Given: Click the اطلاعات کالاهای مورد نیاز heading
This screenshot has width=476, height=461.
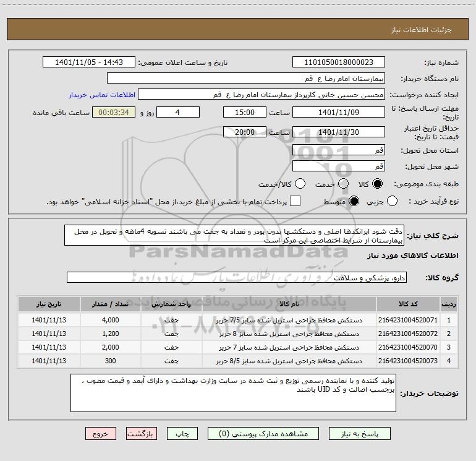Looking at the screenshot, I should point(413,256).
